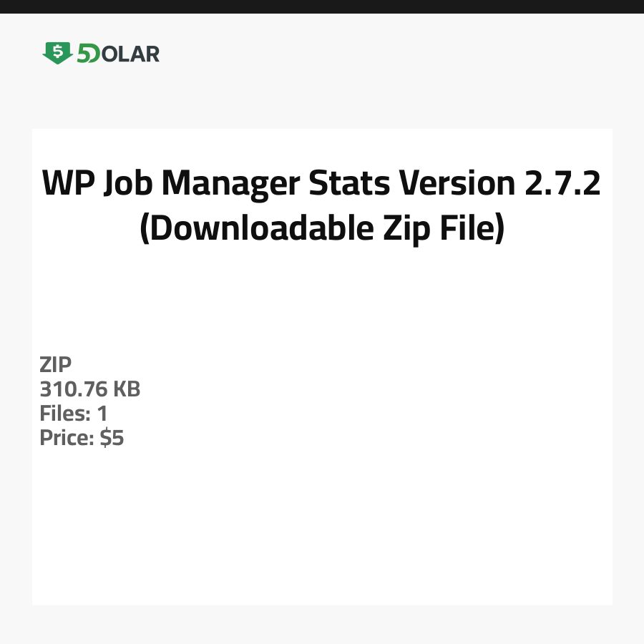644x644 pixels.
Task: Click the "Files: 1" line
Action: [74, 414]
